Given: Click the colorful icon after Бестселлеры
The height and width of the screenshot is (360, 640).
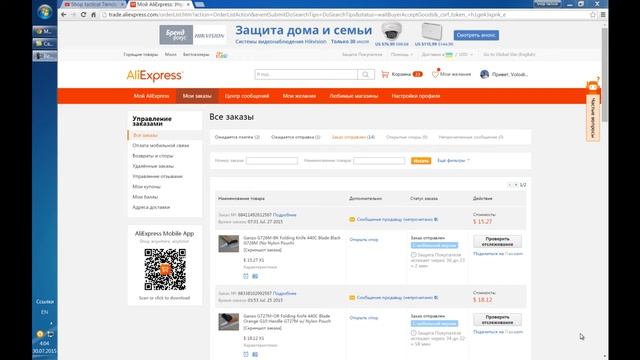Looking at the screenshot, I should 221,55.
